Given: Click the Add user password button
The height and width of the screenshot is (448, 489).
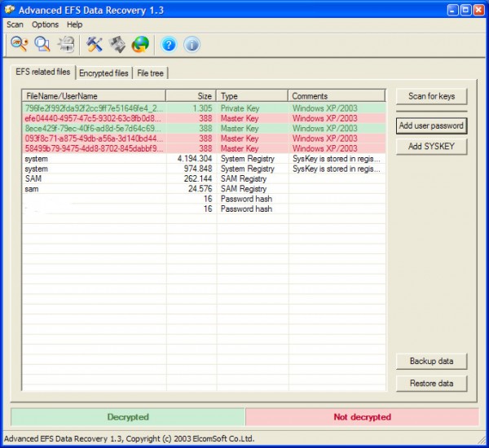Looking at the screenshot, I should coord(431,126).
